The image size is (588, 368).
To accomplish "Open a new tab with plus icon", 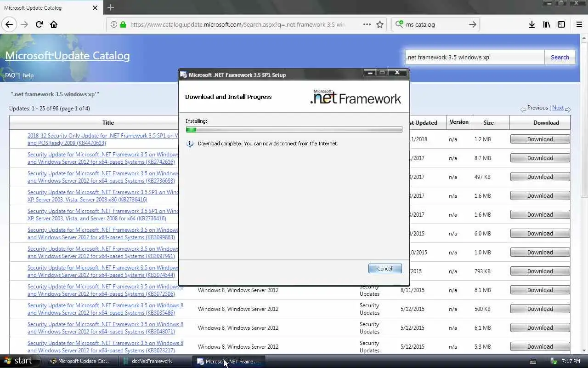I will [110, 7].
